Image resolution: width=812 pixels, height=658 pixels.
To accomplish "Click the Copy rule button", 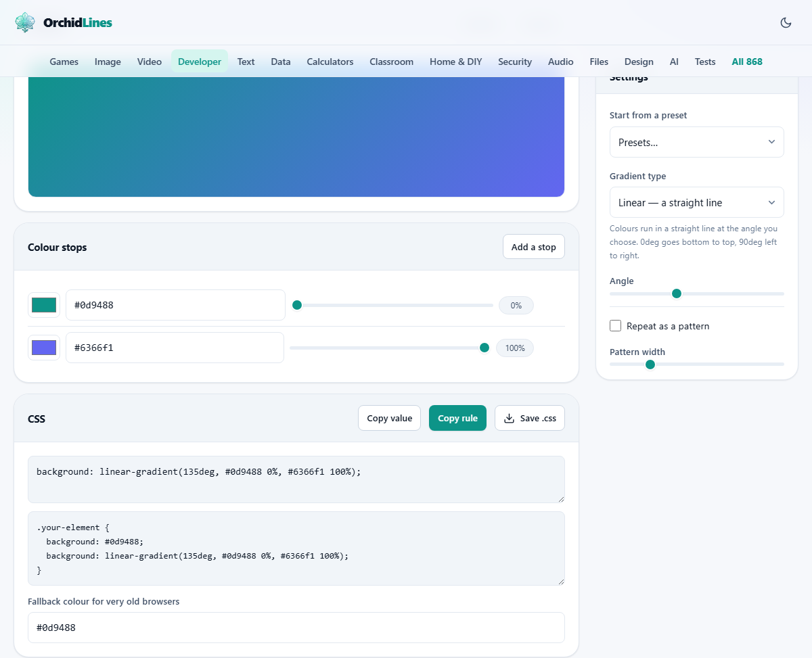I will point(457,418).
